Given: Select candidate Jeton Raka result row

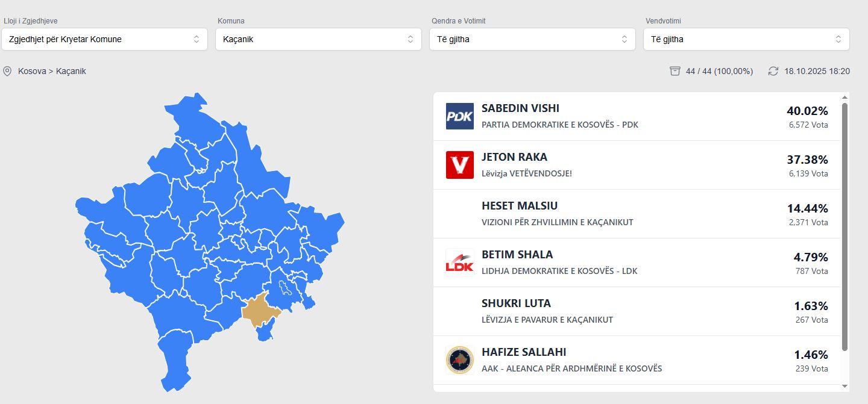Looking at the screenshot, I should (x=637, y=165).
